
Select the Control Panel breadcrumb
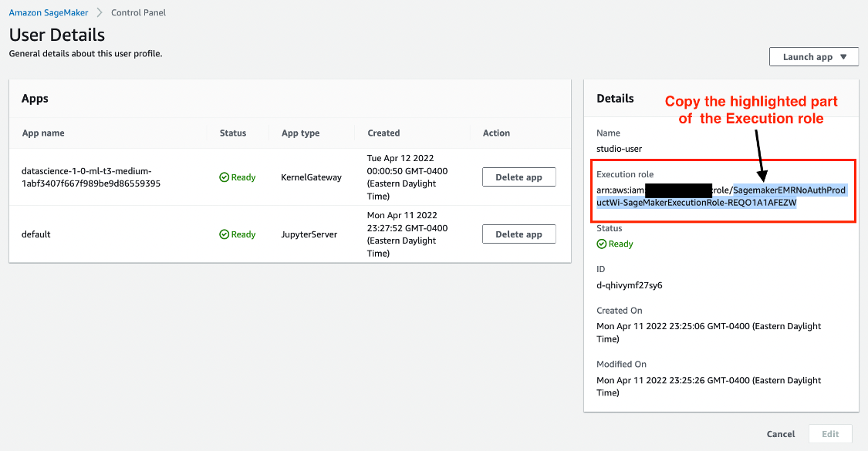coord(138,13)
